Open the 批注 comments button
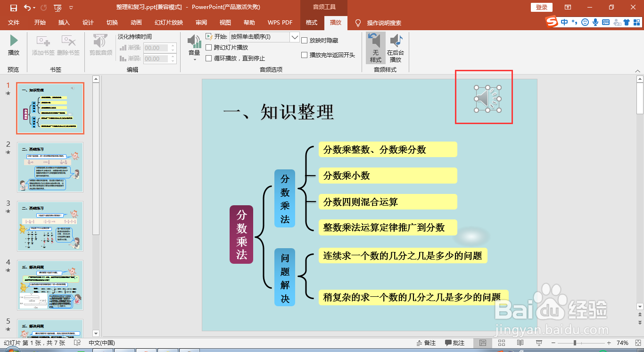The width and height of the screenshot is (644, 352). tap(454, 343)
